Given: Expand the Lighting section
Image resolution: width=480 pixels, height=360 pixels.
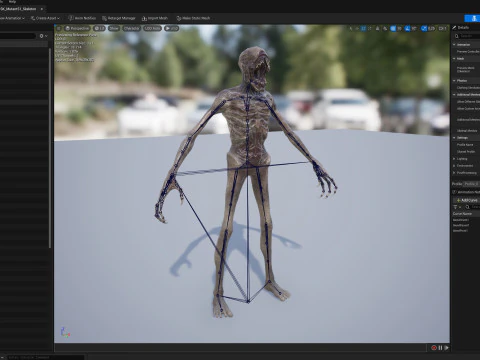Looking at the screenshot, I should click(454, 159).
